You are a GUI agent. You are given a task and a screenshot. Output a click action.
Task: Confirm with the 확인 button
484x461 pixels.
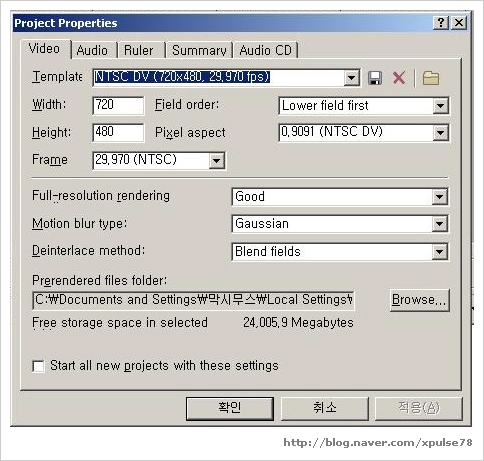[x=230, y=408]
